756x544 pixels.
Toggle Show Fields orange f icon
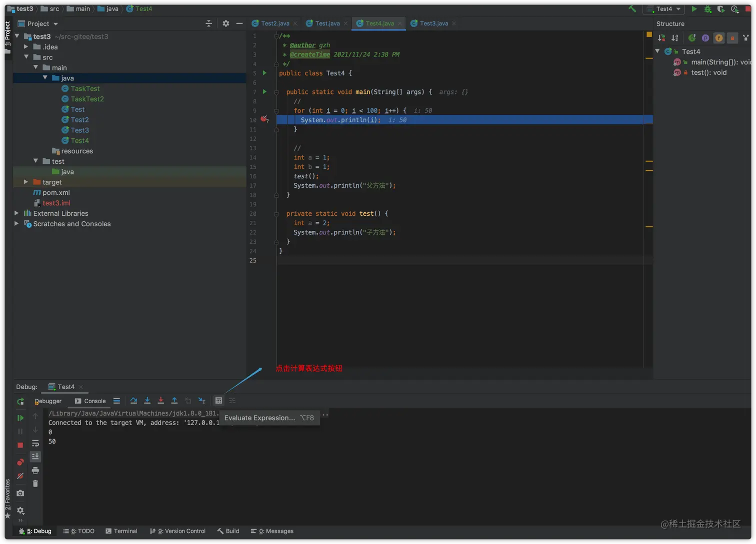click(719, 38)
